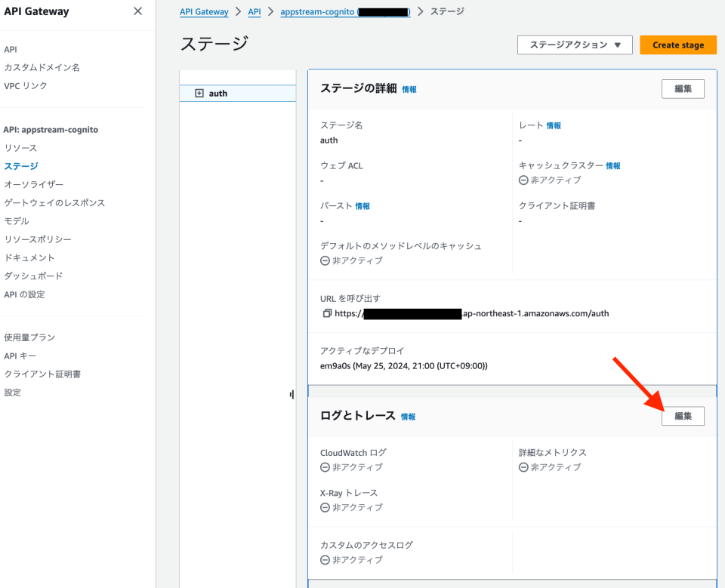Open the API Gateway breadcrumb link
The height and width of the screenshot is (588, 725).
pyautogui.click(x=204, y=11)
